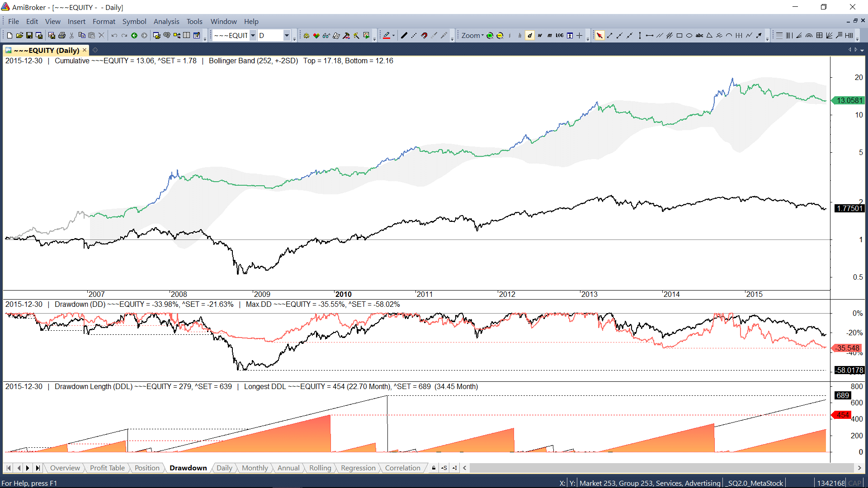
Task: Select the abc text tool
Action: tap(699, 35)
